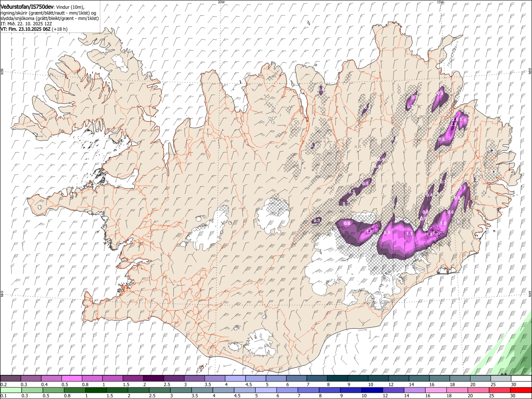532x399 pixels.
Task: Select the dark purple upper swatch labeled 2
Action: (x=153, y=378)
